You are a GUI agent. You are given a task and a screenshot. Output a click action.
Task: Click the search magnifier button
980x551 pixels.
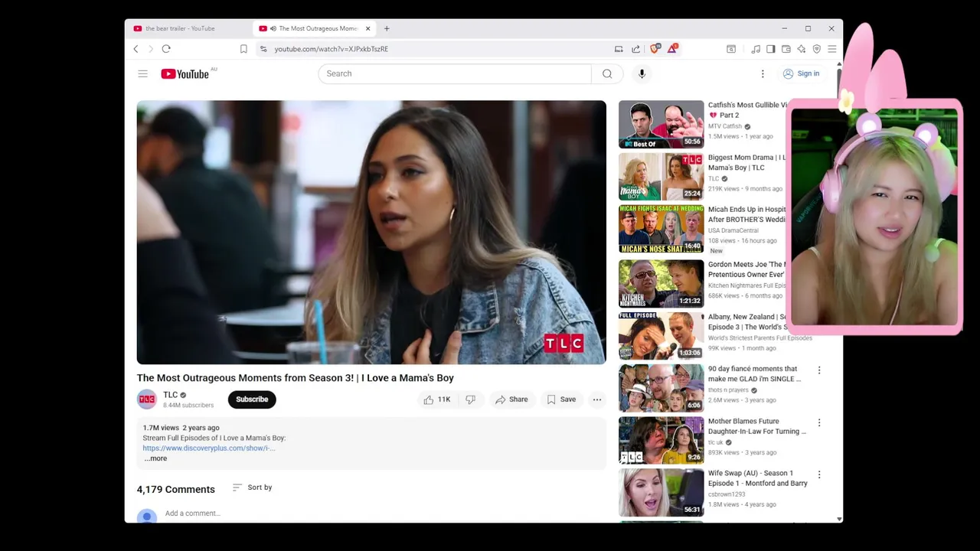tap(607, 73)
